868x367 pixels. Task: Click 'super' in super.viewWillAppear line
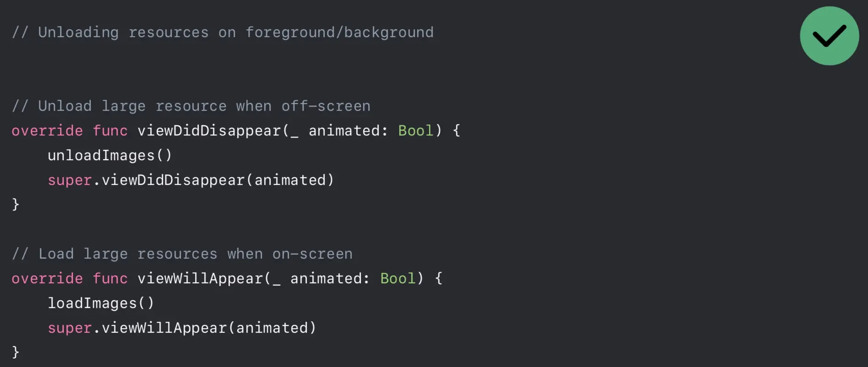(x=70, y=328)
